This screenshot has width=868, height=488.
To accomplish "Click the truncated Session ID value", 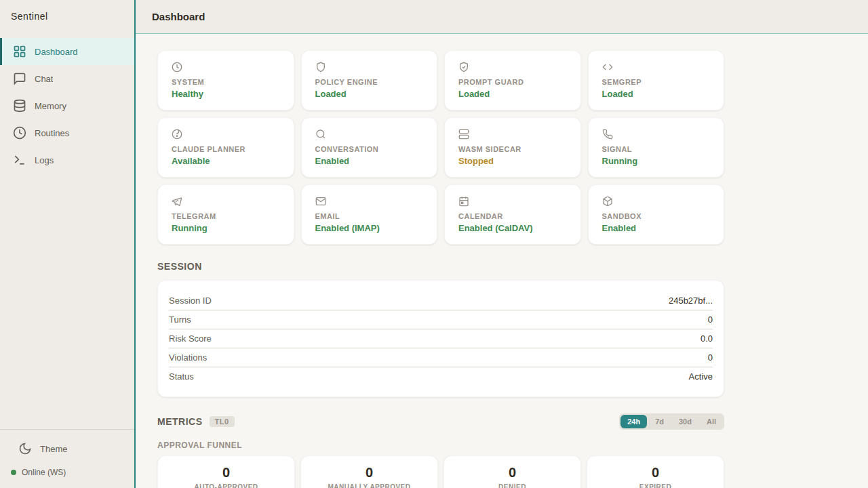I will (x=690, y=300).
